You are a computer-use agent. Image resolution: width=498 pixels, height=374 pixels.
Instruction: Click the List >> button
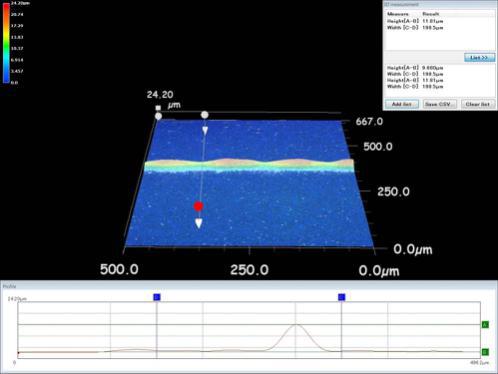click(x=479, y=58)
